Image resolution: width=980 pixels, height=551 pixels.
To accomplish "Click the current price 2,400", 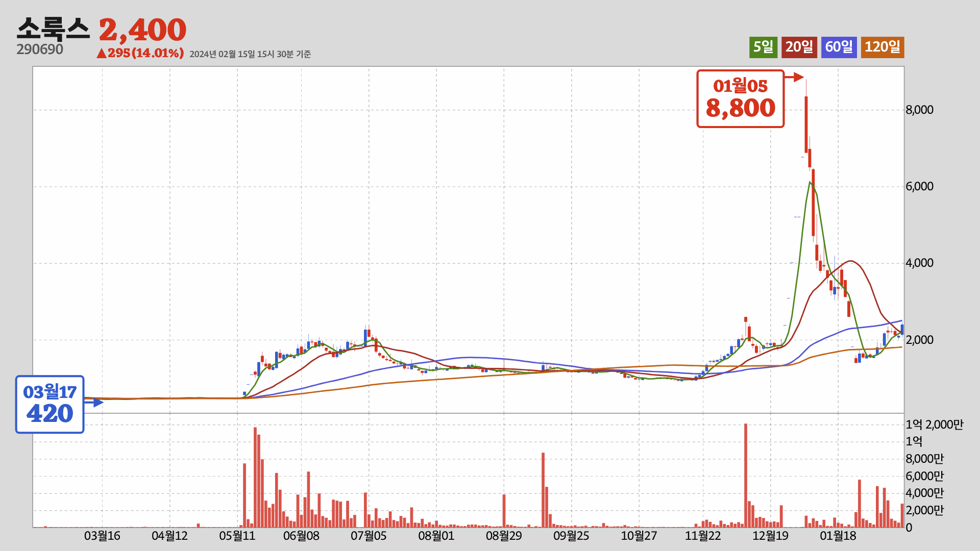I will click(x=143, y=30).
